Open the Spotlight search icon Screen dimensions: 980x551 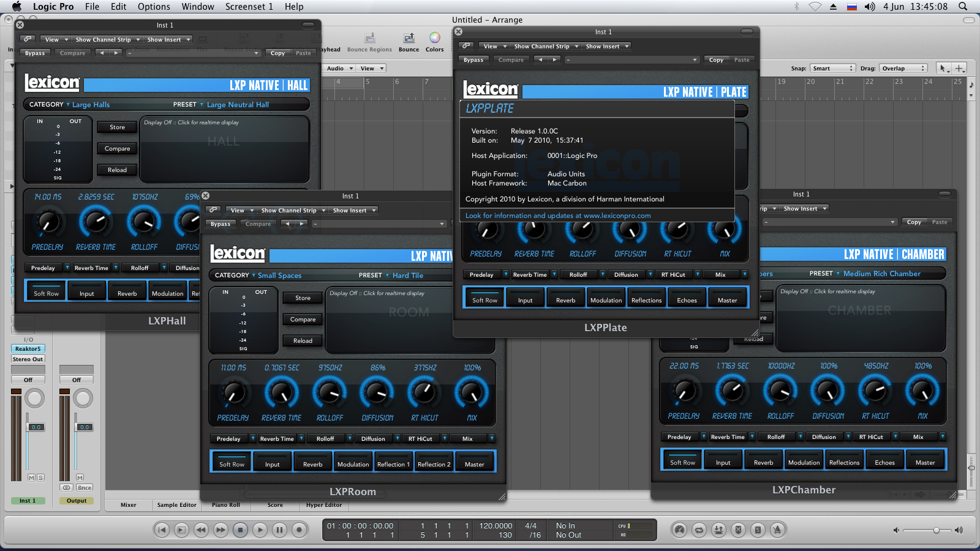tap(963, 7)
